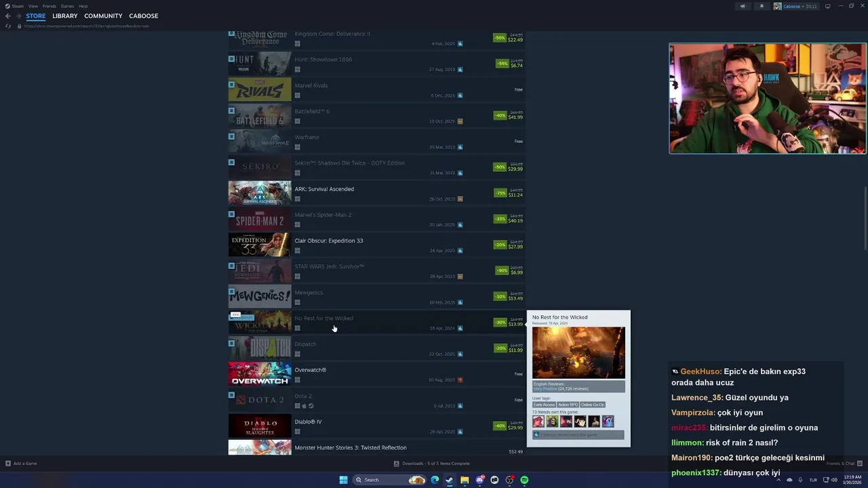The image size is (868, 488).
Task: Click the owned marker on the Sekiro capsule
Action: [231, 162]
